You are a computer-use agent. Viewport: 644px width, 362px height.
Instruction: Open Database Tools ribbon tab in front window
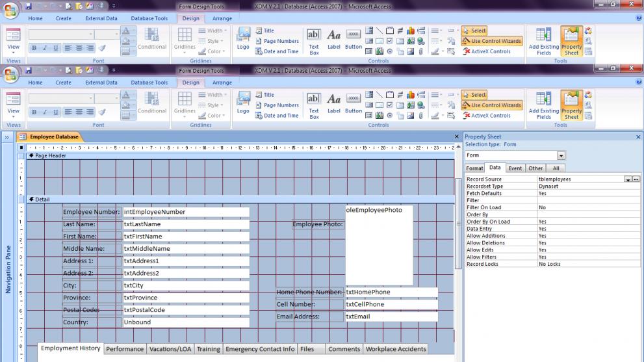149,83
